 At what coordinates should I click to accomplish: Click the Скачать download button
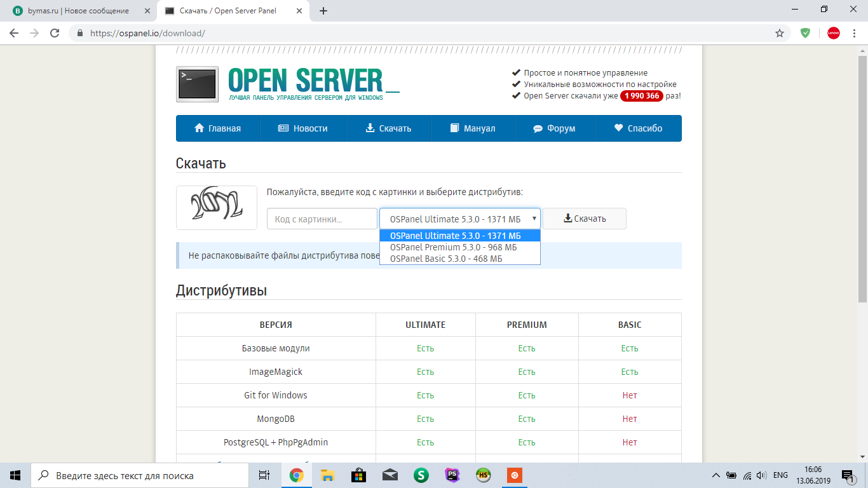pos(585,219)
